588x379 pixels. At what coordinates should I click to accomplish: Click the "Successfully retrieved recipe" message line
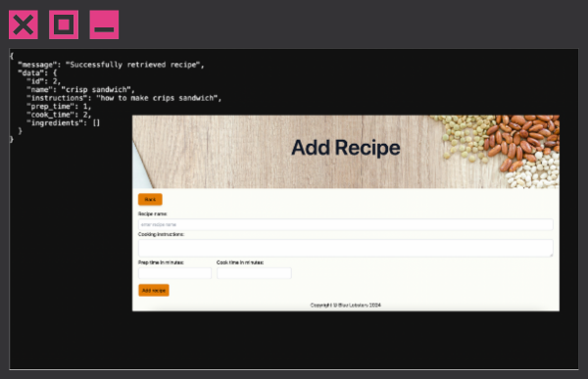[x=111, y=65]
